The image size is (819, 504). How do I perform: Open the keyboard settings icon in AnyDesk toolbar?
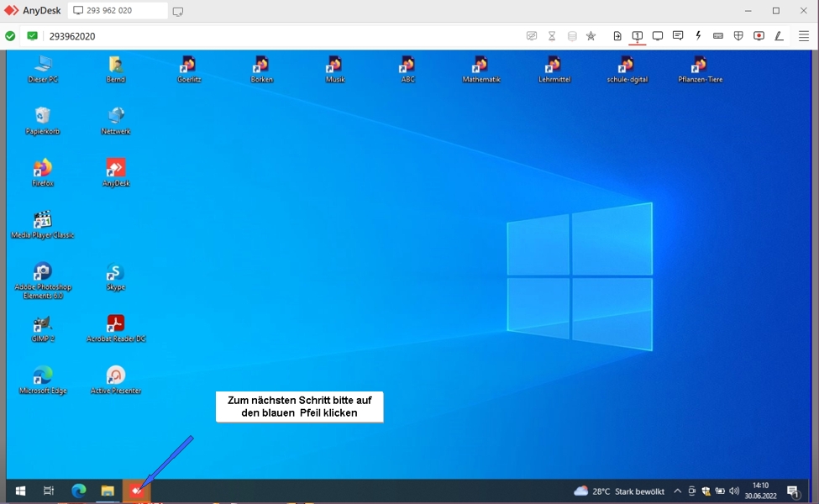pyautogui.click(x=718, y=36)
